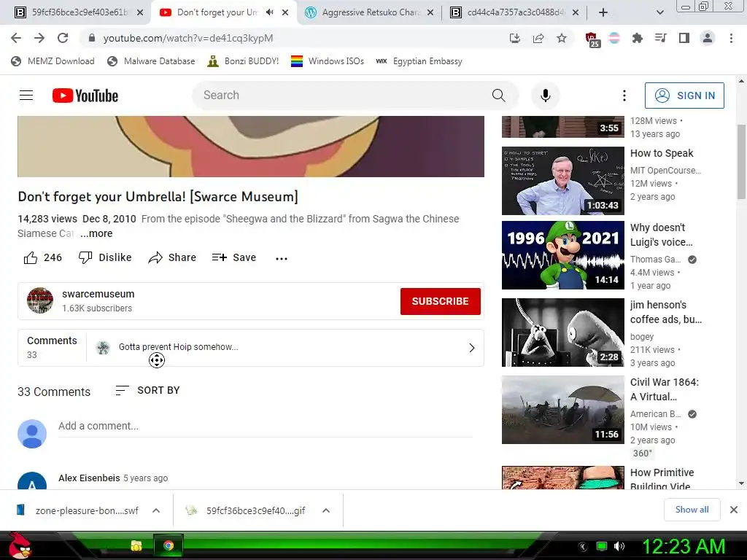Viewport: 747px width, 560px height.
Task: Expand options for the gif download
Action: coord(326,510)
